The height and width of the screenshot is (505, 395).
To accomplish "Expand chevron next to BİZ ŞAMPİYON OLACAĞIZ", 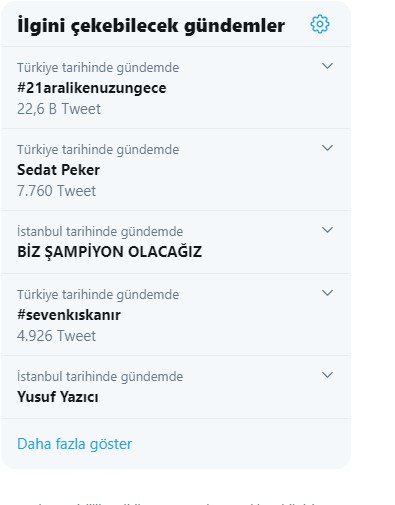I will click(x=327, y=230).
